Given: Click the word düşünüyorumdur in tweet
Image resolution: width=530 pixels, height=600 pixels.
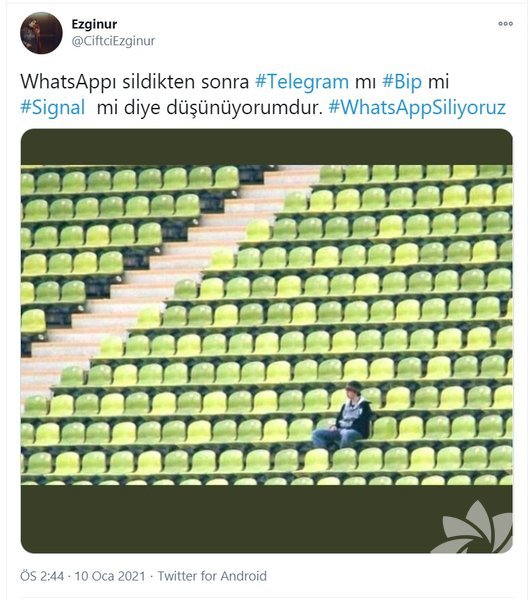Looking at the screenshot, I should coord(243,108).
